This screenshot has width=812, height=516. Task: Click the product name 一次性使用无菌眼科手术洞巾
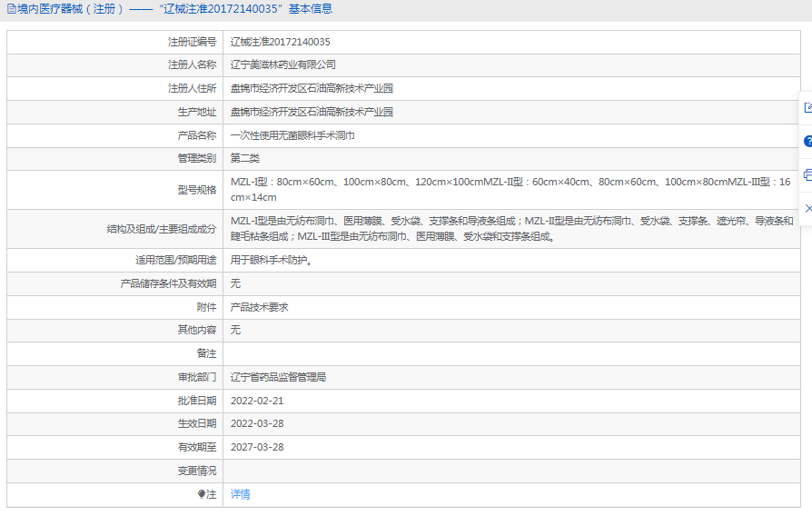(x=292, y=135)
